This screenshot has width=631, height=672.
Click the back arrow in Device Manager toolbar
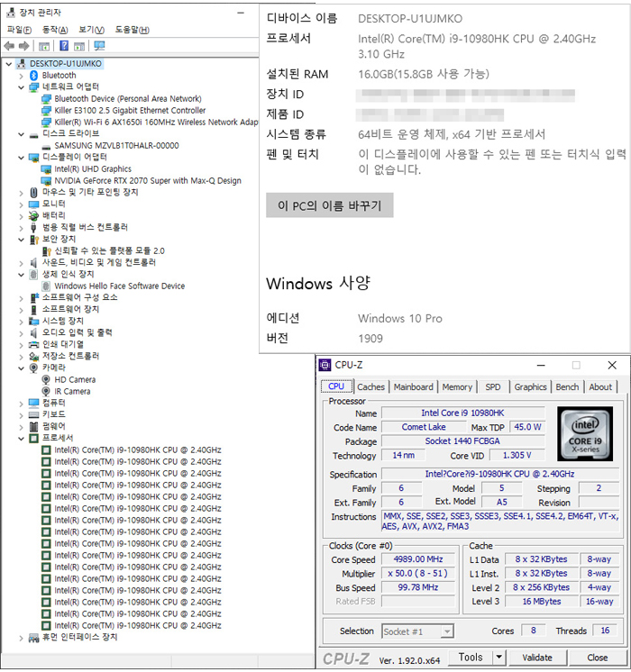tap(9, 45)
